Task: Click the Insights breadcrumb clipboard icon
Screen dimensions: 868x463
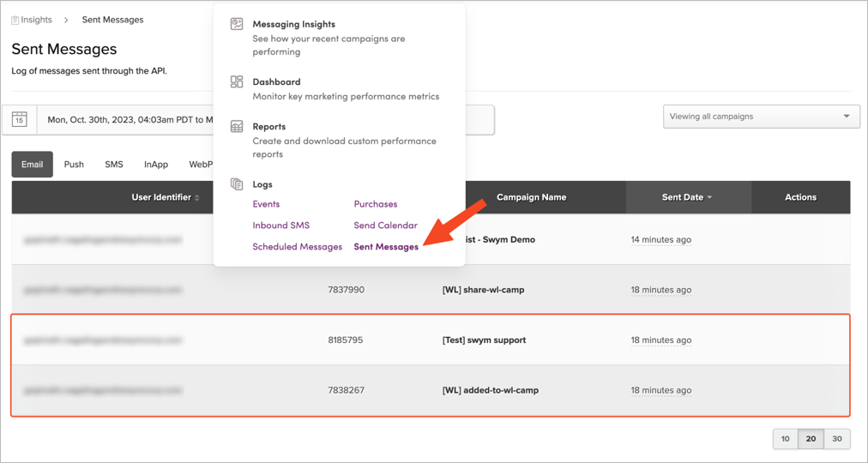Action: tap(15, 20)
